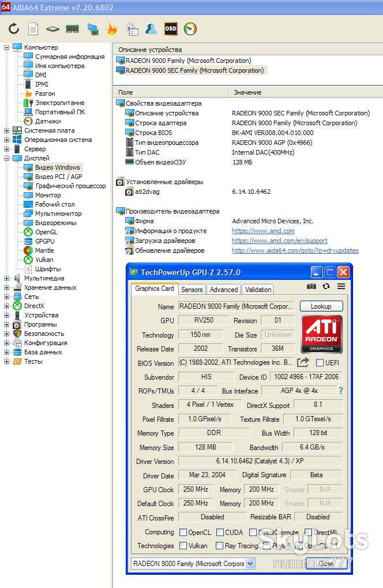Expand the Операционная система node
Viewport: 383px width, 588px height.
(x=6, y=140)
